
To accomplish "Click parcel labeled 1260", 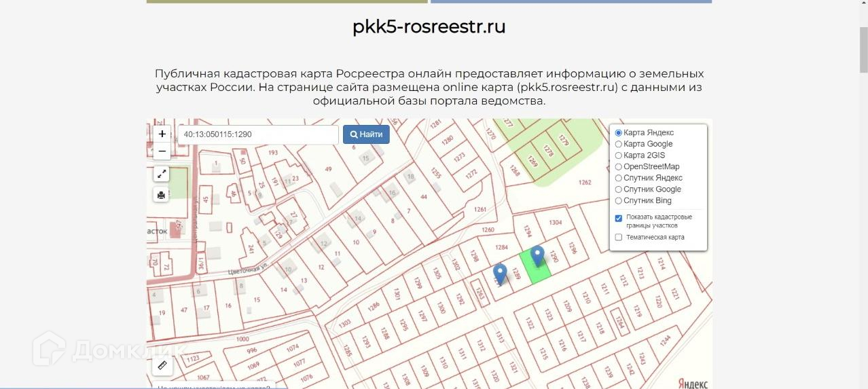I will pos(488,229).
